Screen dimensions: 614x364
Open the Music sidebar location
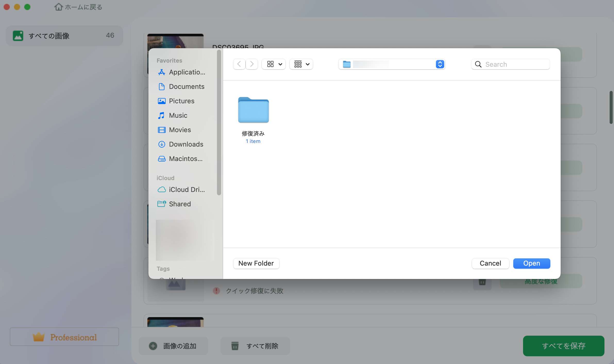pos(178,115)
